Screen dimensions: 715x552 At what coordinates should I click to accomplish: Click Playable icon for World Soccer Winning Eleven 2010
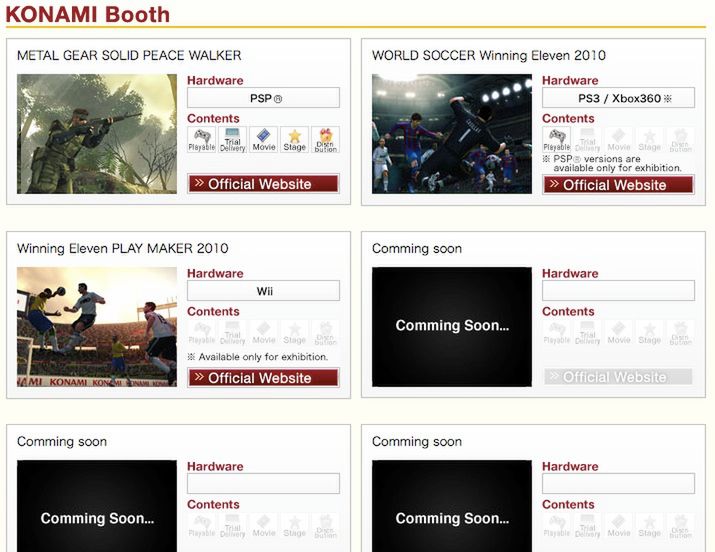point(557,140)
